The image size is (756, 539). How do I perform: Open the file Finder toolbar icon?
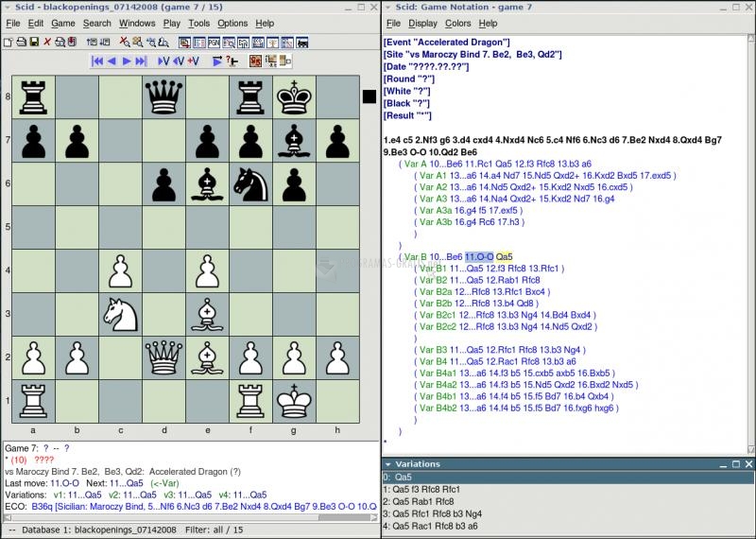click(60, 42)
